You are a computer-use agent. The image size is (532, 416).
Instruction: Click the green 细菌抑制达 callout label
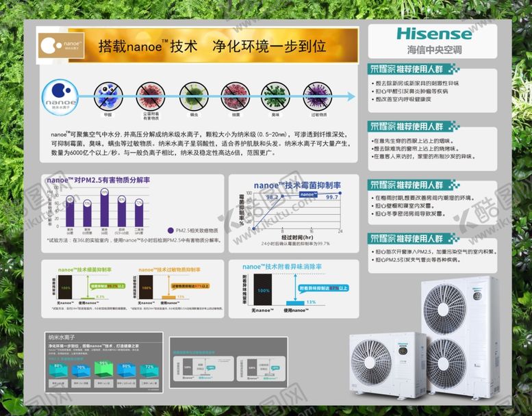click(x=108, y=286)
